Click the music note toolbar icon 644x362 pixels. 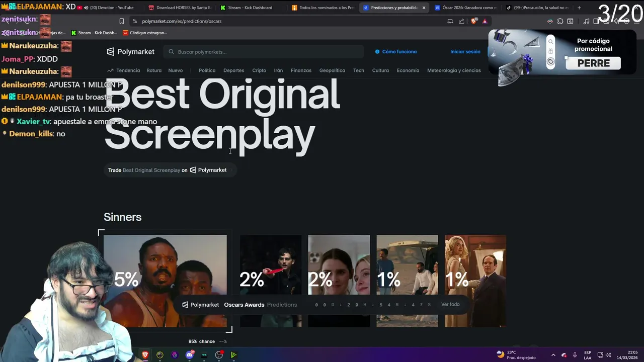coord(586,21)
